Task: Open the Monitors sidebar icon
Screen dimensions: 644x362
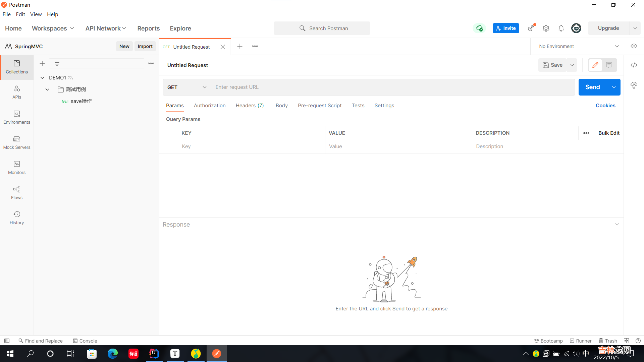Action: [x=17, y=168]
